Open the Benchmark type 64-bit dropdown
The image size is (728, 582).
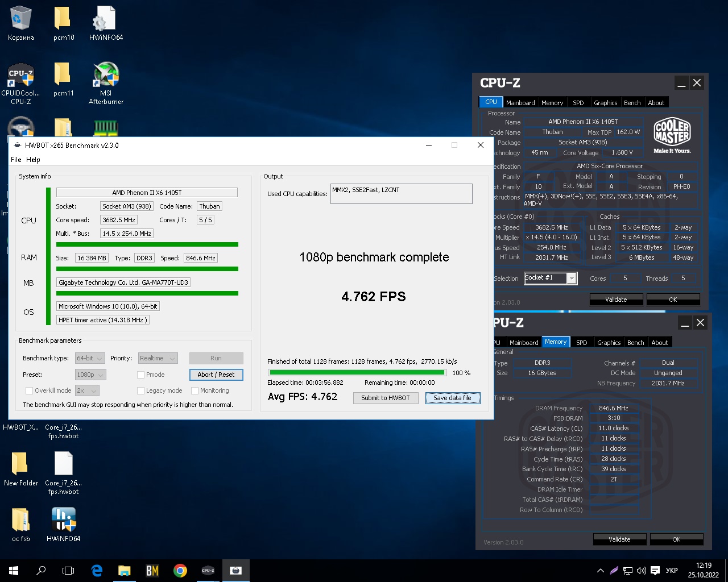click(x=90, y=358)
